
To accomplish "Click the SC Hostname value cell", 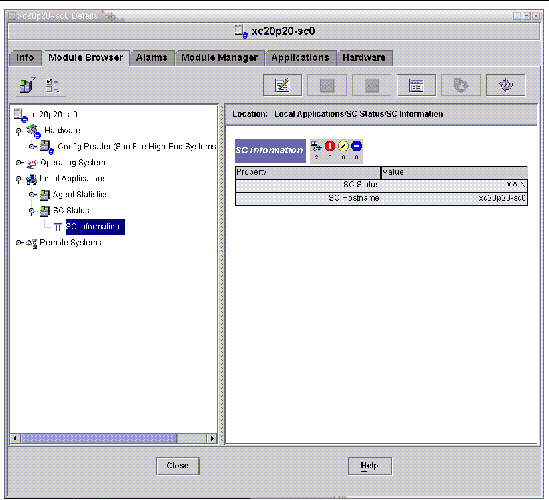I will (x=454, y=199).
